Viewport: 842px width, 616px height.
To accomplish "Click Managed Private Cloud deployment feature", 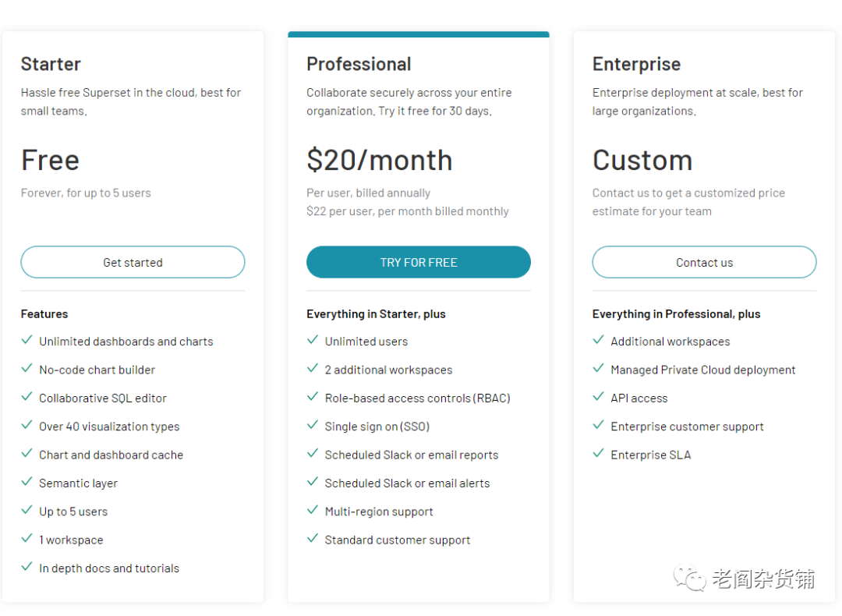I will [702, 370].
